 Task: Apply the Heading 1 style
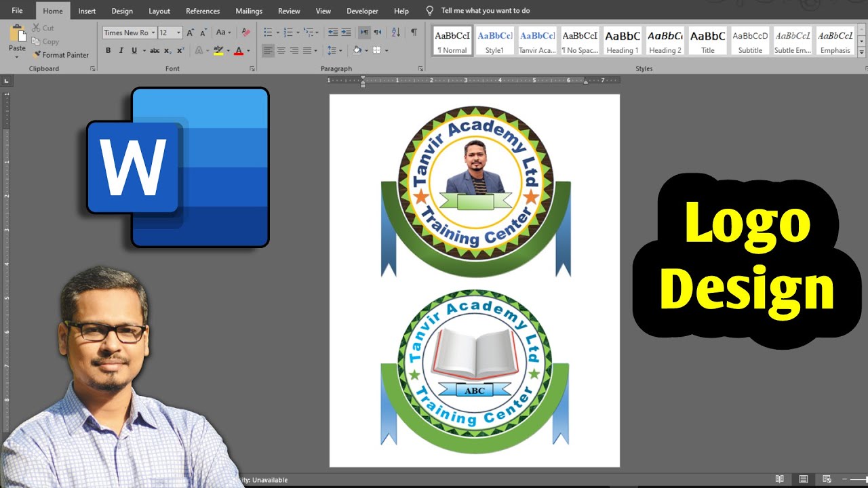pyautogui.click(x=623, y=41)
